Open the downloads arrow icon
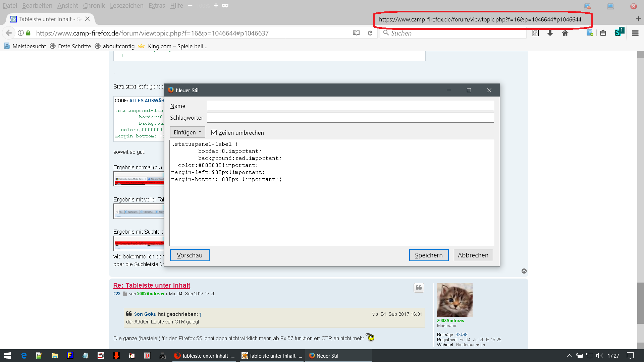644x362 pixels. [550, 33]
